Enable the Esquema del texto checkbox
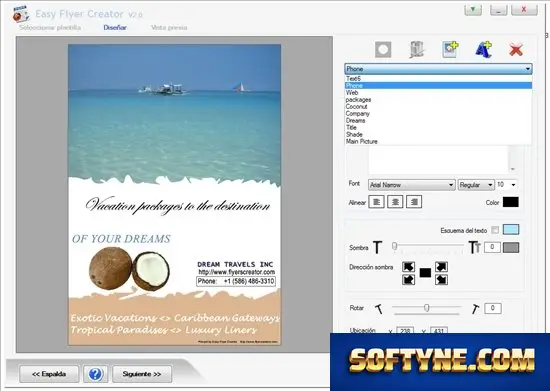550x391 pixels. (495, 230)
